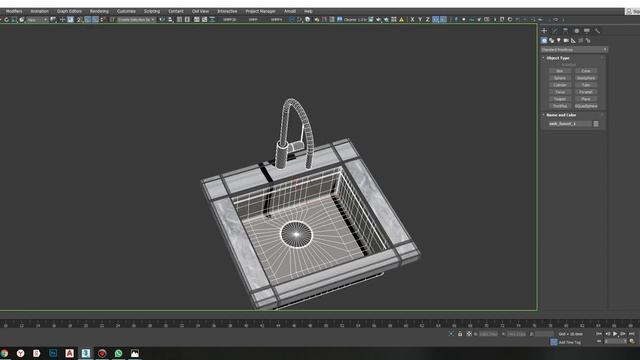Click the Box primitive button
The height and width of the screenshot is (360, 640).
pyautogui.click(x=560, y=71)
